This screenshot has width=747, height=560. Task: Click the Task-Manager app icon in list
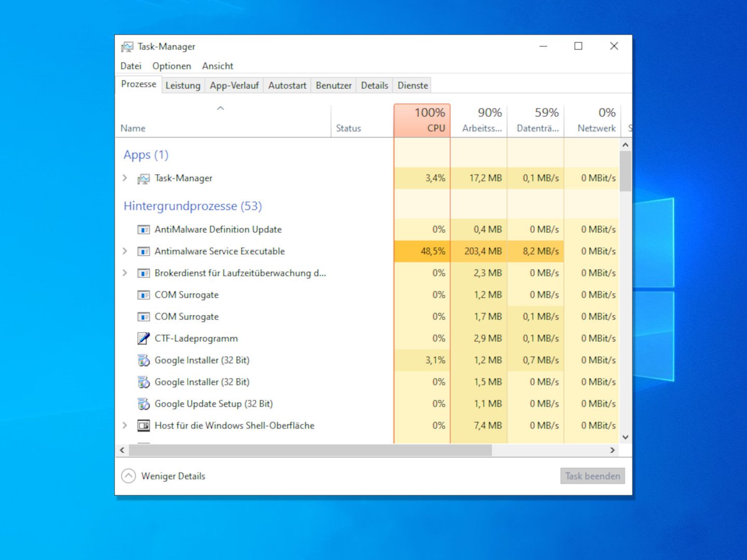click(x=143, y=179)
